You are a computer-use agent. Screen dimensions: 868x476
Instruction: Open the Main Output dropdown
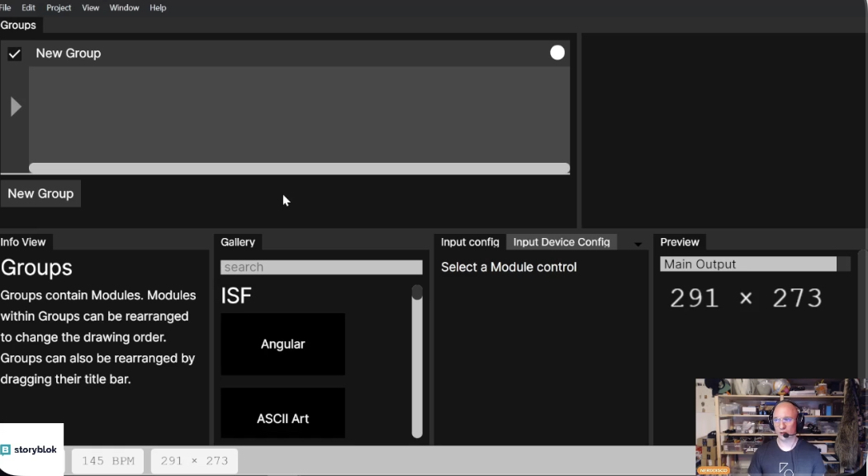[x=755, y=264]
